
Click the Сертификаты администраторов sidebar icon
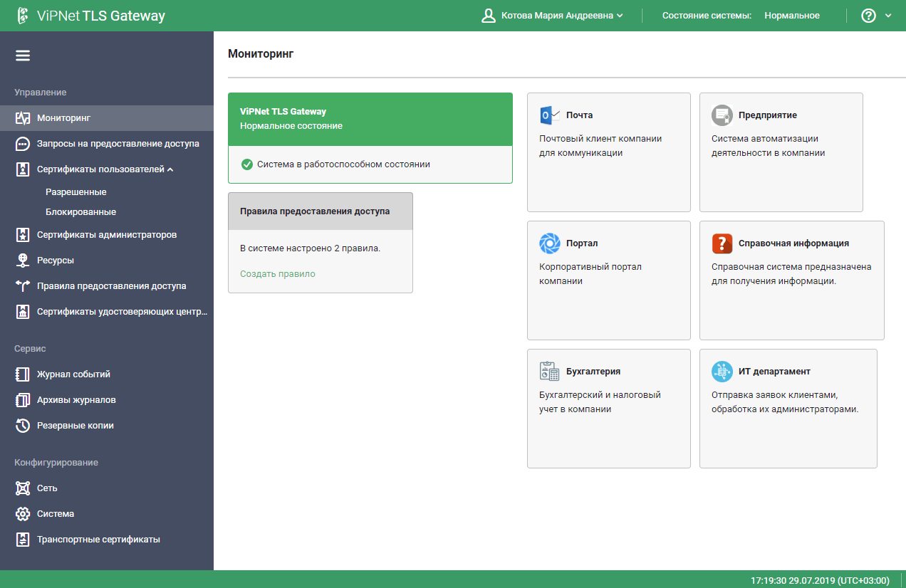[23, 235]
